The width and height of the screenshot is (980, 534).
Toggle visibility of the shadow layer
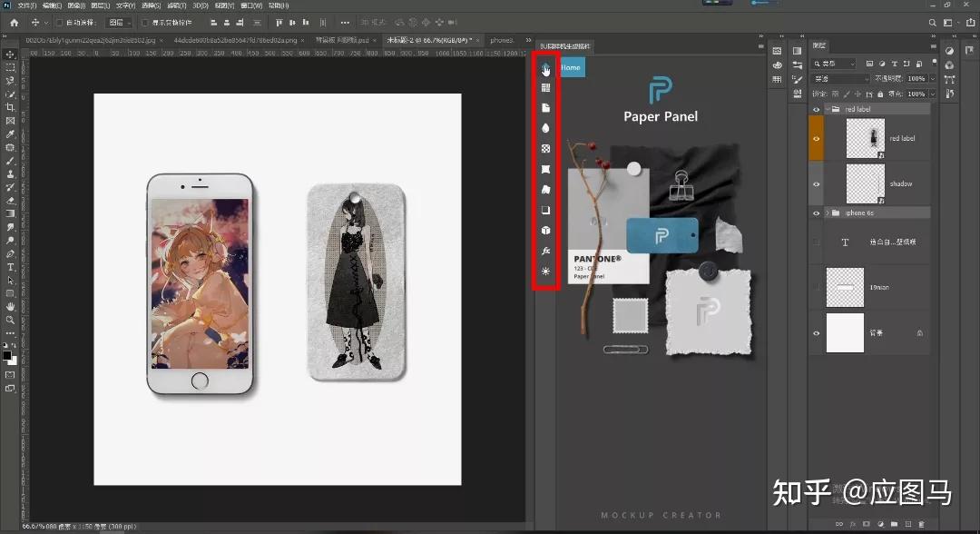coord(817,184)
